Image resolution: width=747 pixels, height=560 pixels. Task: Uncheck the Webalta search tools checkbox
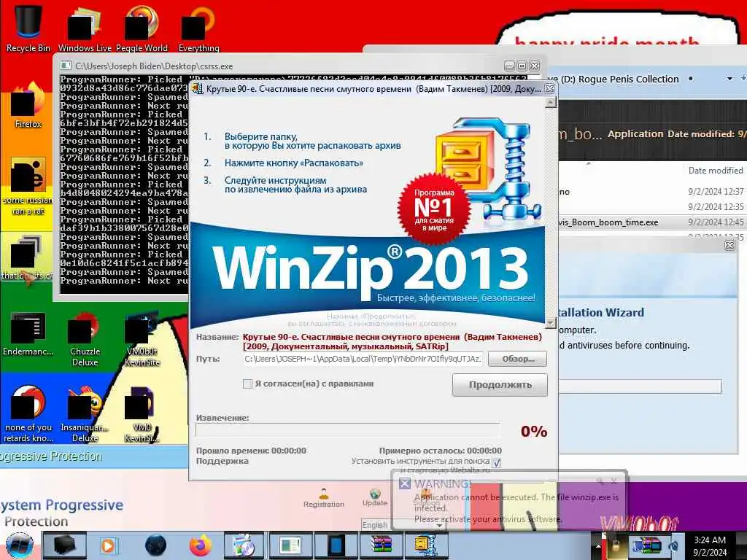(496, 462)
